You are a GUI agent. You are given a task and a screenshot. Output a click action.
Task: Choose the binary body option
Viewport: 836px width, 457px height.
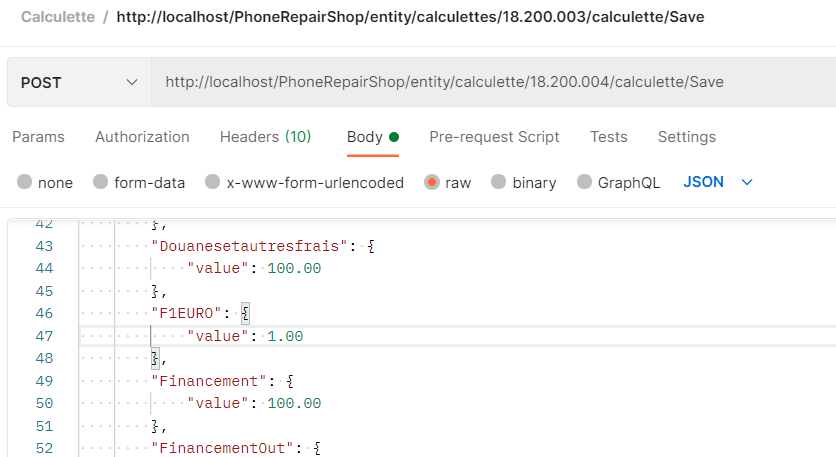tap(499, 182)
